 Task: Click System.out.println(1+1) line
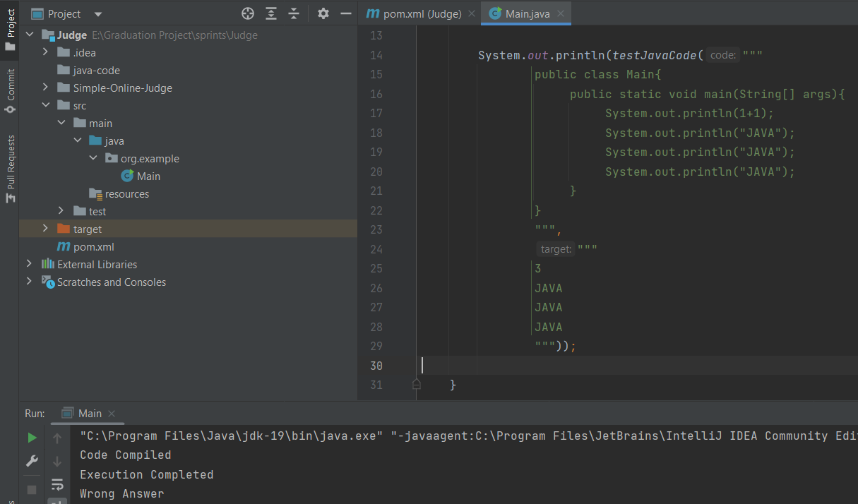coord(690,113)
